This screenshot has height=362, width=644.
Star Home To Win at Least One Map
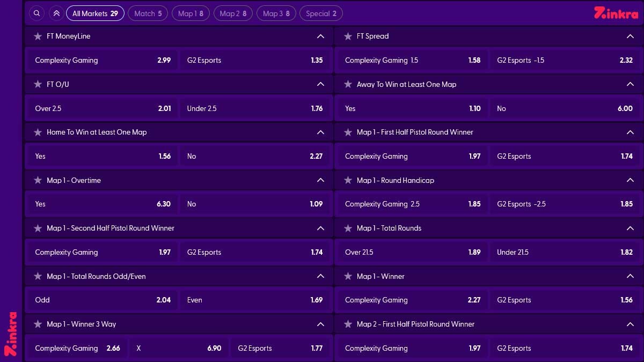tap(38, 132)
